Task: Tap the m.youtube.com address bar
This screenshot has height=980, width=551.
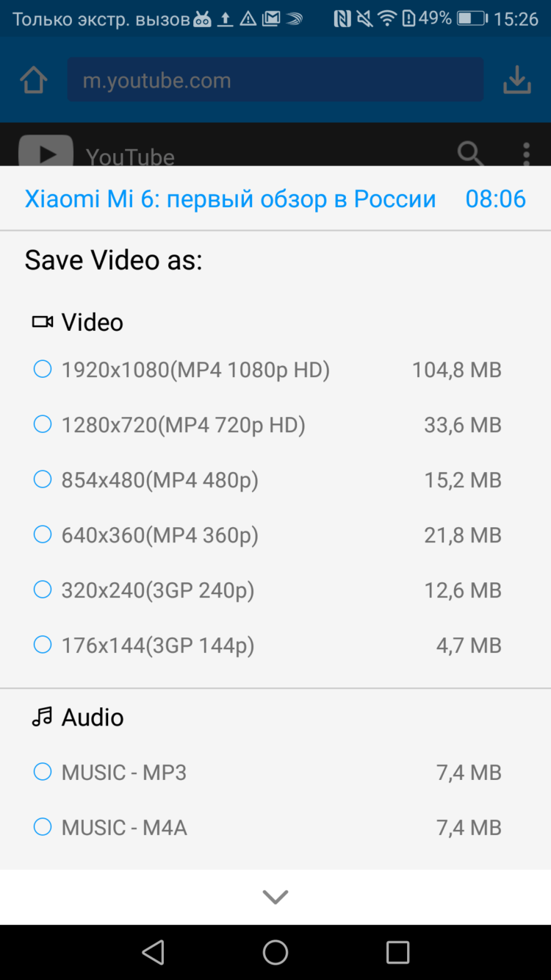Action: click(x=275, y=80)
